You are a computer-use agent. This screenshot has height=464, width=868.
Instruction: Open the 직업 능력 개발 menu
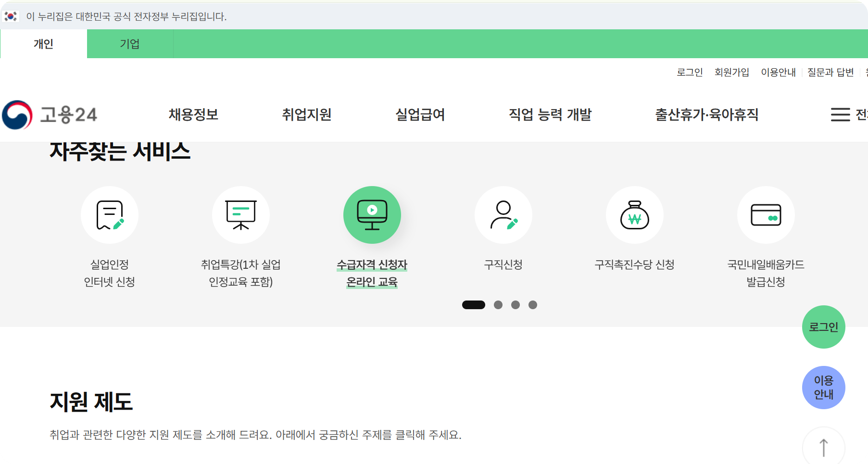550,114
